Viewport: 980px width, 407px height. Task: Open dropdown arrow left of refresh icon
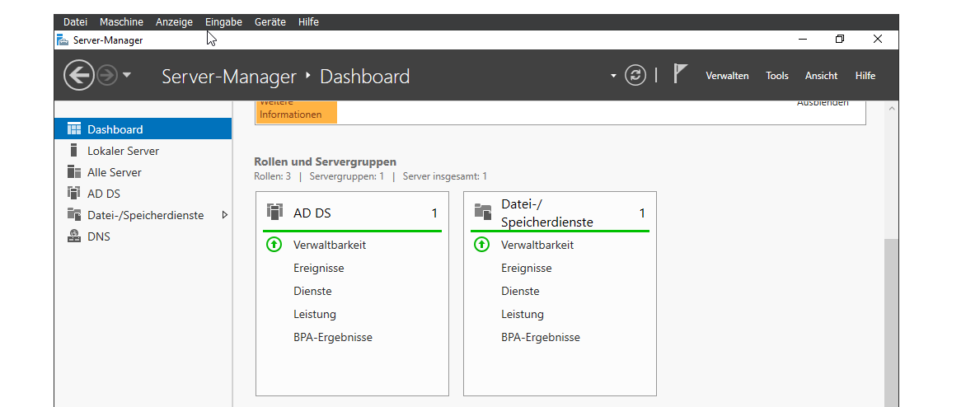pyautogui.click(x=613, y=77)
